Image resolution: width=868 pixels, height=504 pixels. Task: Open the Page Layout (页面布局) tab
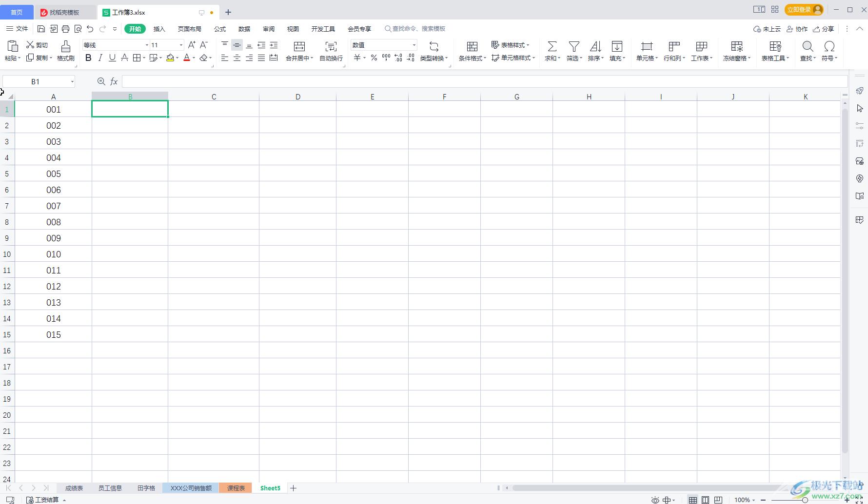click(190, 29)
